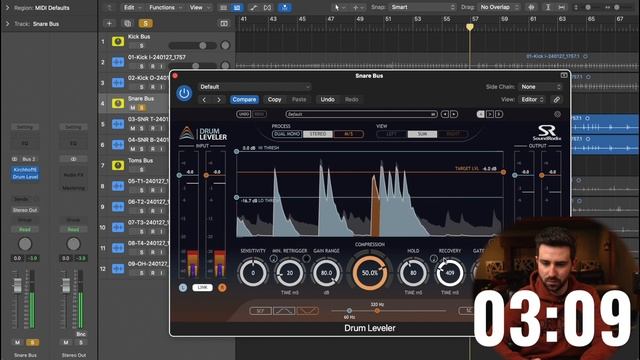
Task: Open the Side Chain dropdown set to None
Action: [x=541, y=87]
